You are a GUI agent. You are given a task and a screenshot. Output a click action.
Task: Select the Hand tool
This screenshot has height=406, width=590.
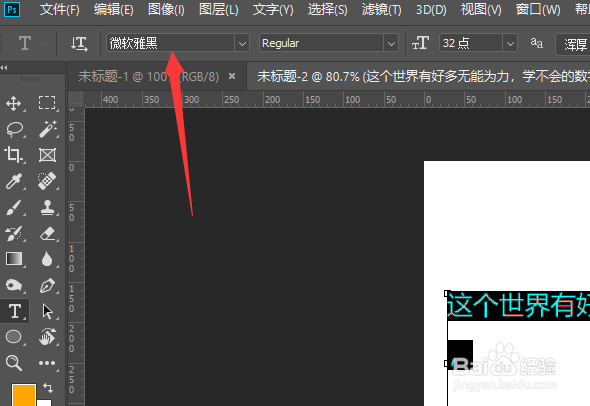coord(47,337)
